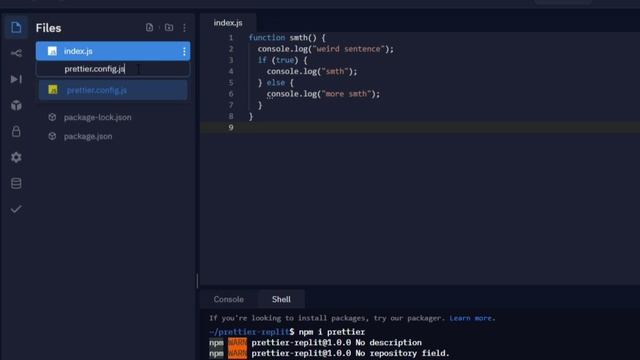Click the No repository field warning line

329,353
